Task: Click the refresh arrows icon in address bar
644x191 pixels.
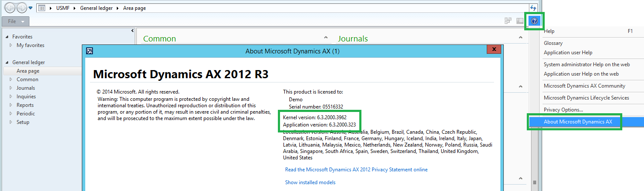Action: (533, 8)
